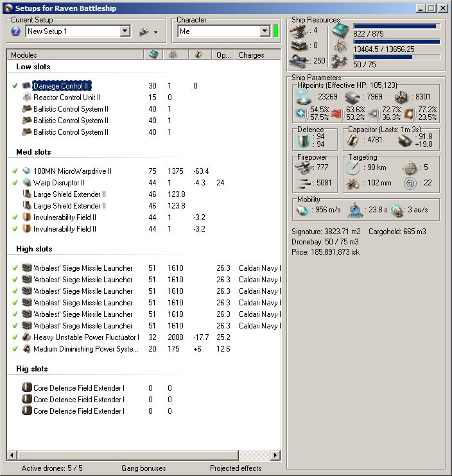Click the Damage Control II module icon

pyautogui.click(x=27, y=85)
